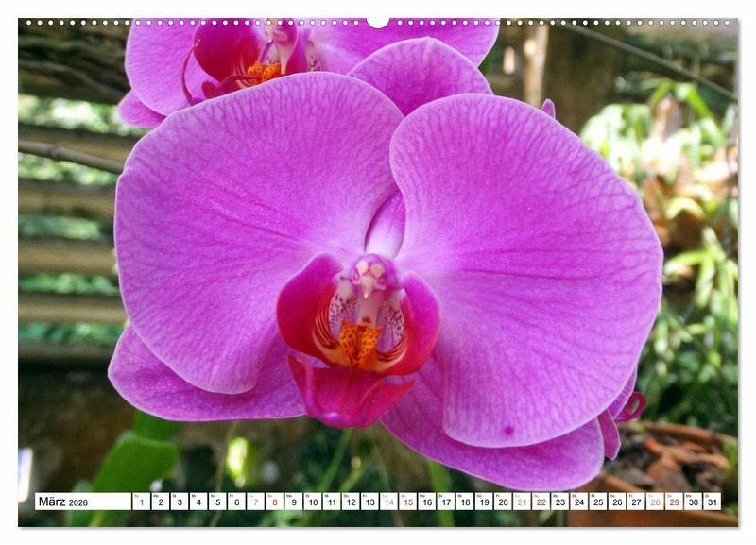Select calendar day 19
Screen dimensions: 756x545
click(484, 502)
